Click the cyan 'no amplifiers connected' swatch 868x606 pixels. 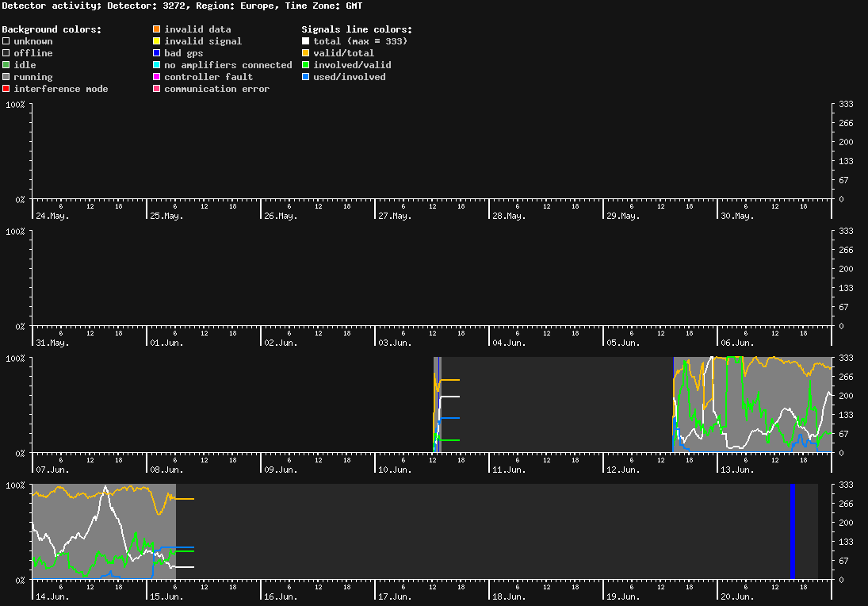pyautogui.click(x=157, y=65)
